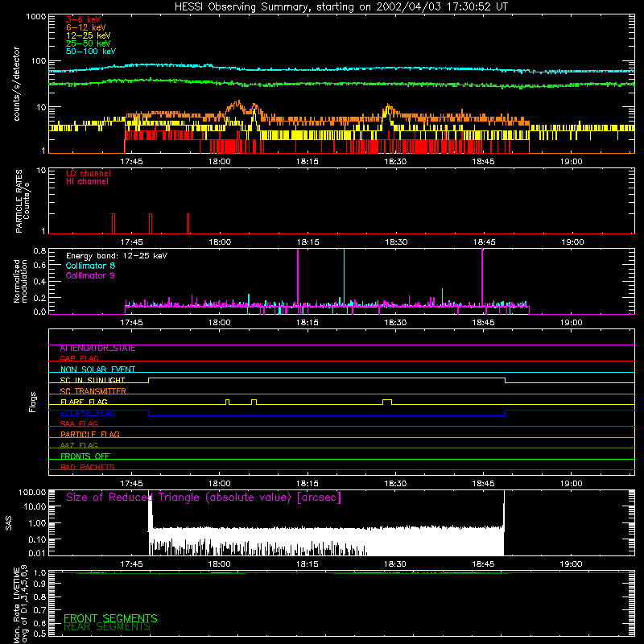Screen dimensions: 644x644
Task: Click the 18:30 time label under particle rates panel
Action: coord(396,242)
